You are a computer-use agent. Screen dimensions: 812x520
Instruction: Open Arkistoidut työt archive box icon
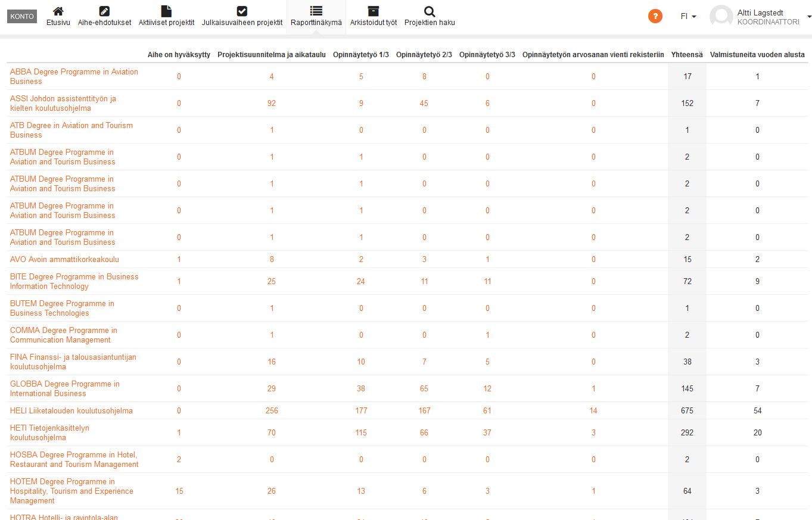[374, 11]
